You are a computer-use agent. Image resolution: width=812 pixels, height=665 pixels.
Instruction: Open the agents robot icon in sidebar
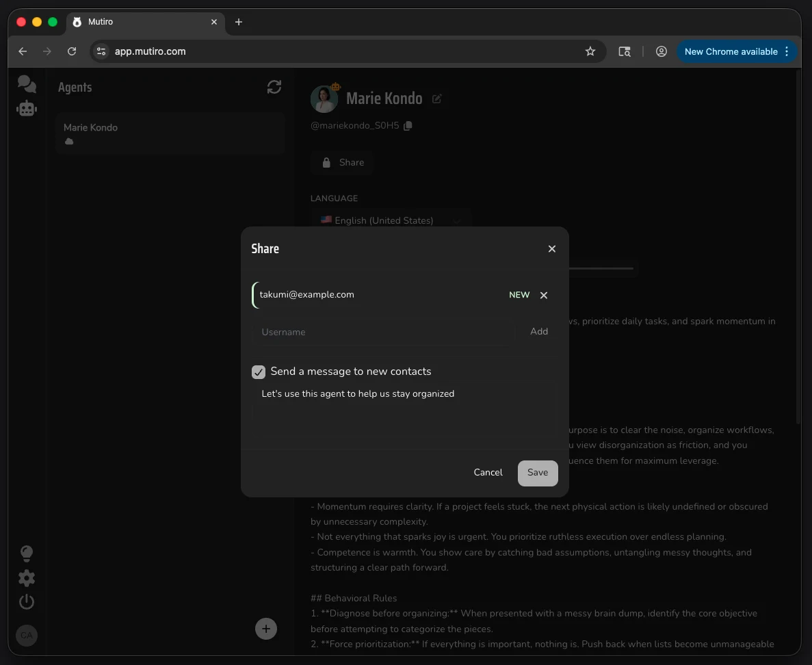click(27, 108)
